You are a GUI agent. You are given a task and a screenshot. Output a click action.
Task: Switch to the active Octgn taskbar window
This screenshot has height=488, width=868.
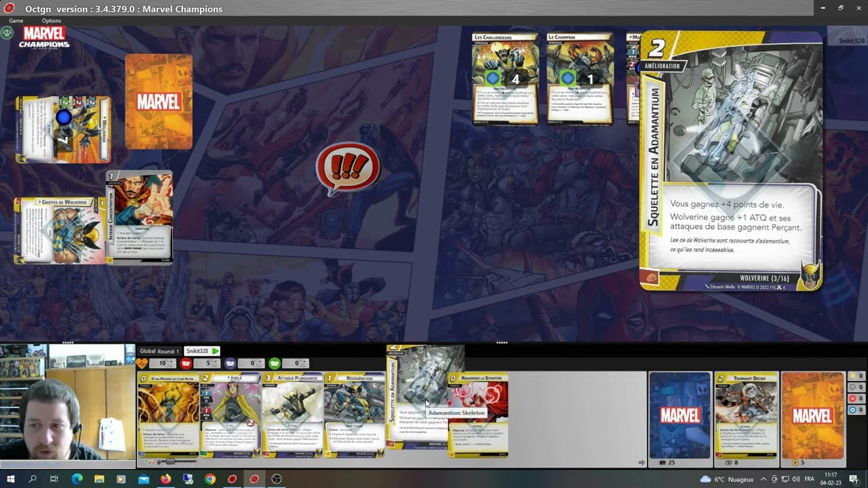click(254, 479)
